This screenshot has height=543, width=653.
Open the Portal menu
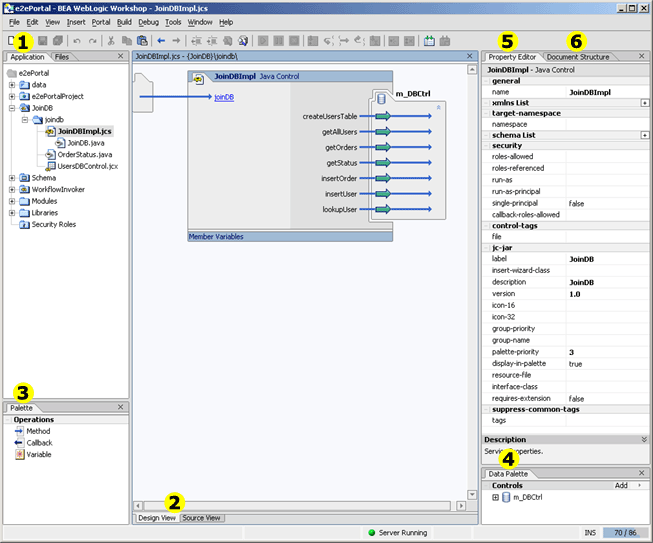[x=101, y=22]
